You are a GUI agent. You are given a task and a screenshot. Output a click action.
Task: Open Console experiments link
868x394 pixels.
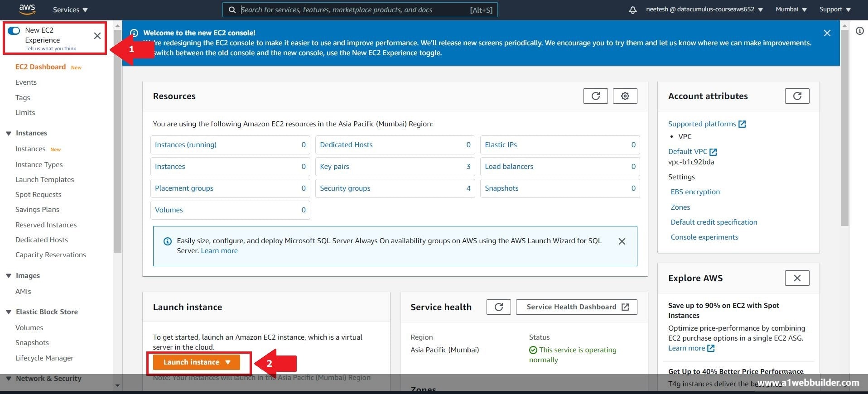tap(704, 237)
